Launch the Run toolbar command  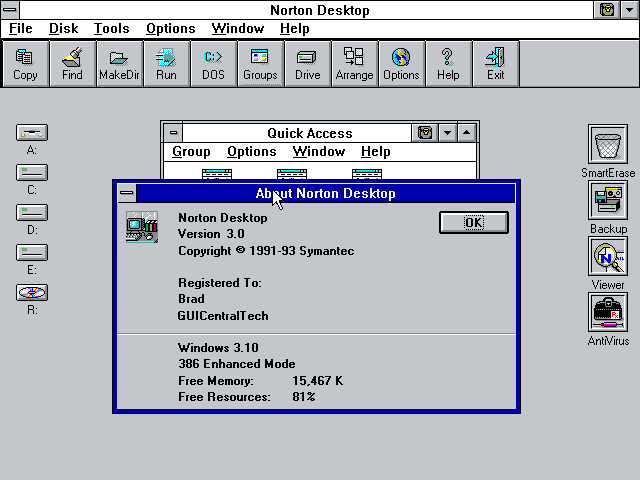tap(166, 64)
